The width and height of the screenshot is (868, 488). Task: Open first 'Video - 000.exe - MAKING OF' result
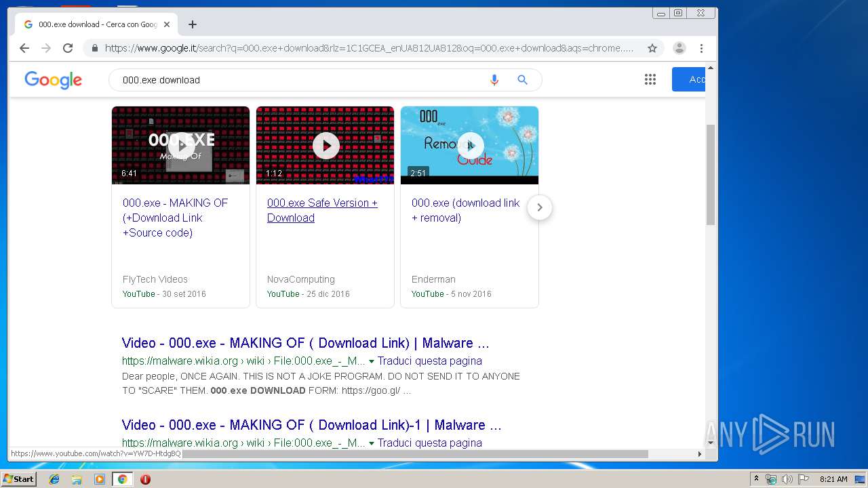tap(305, 343)
